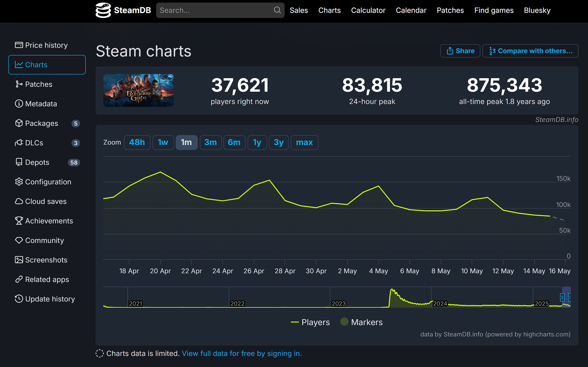Select the max zoom range
The height and width of the screenshot is (367, 588).
click(x=304, y=142)
